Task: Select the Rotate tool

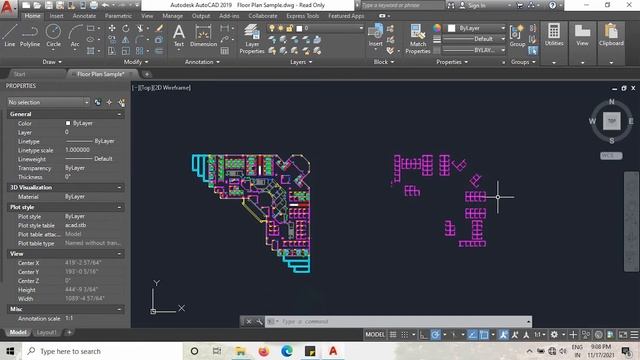Action: (125, 28)
